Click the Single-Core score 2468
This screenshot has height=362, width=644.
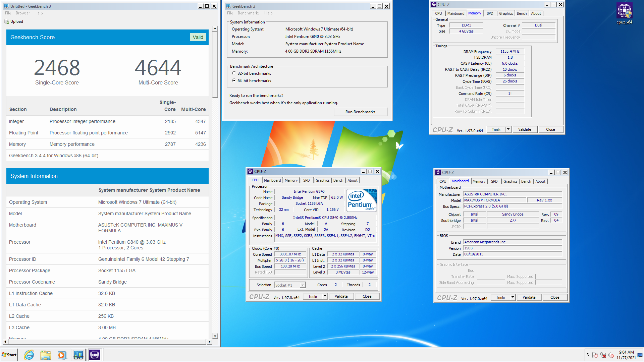[57, 67]
